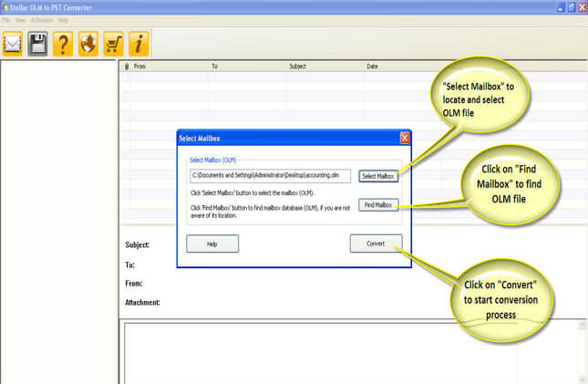Image resolution: width=588 pixels, height=384 pixels.
Task: Click the shopping cart Buy icon
Action: pos(113,44)
